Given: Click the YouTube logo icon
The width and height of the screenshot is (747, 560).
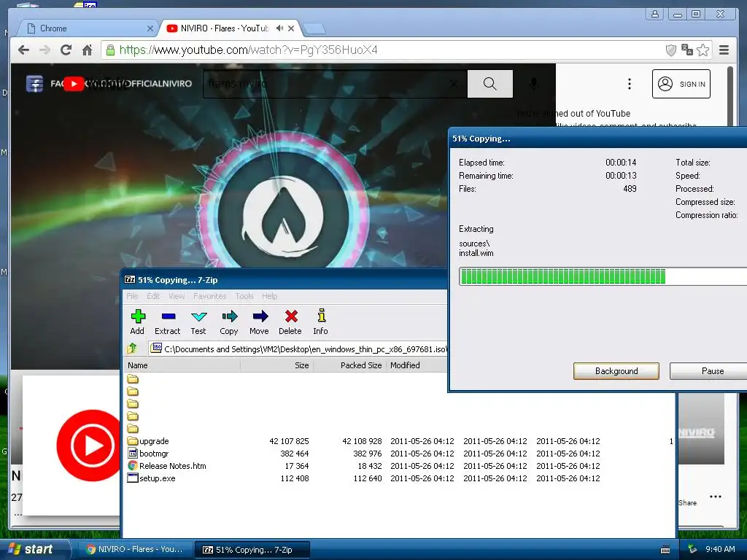Looking at the screenshot, I should coord(74,84).
